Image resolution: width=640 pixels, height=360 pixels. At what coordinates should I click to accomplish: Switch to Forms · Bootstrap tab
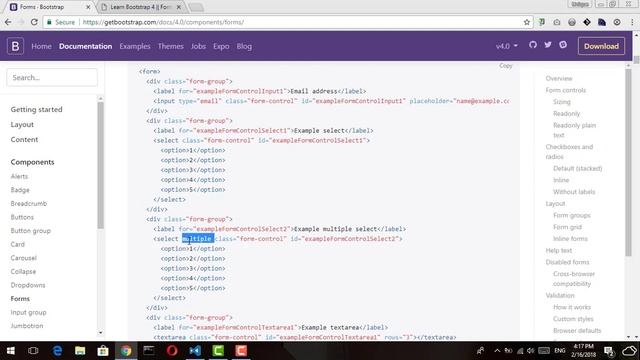click(50, 7)
